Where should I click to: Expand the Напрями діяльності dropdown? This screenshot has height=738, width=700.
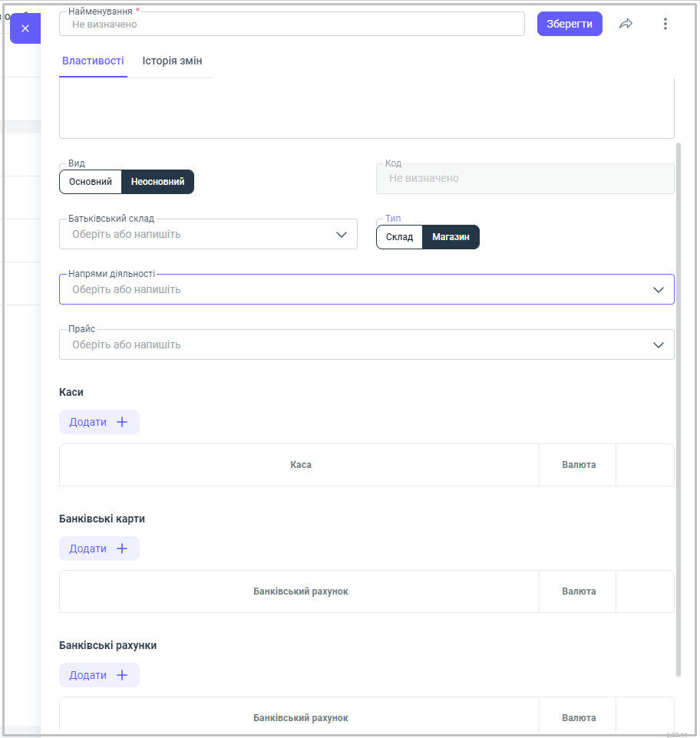coord(658,289)
